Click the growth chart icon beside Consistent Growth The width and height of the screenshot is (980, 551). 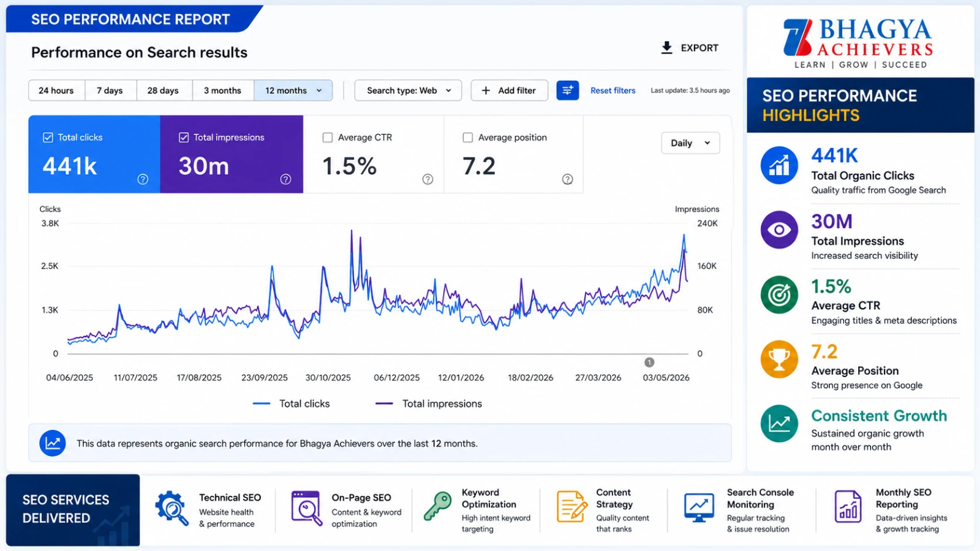(x=779, y=424)
